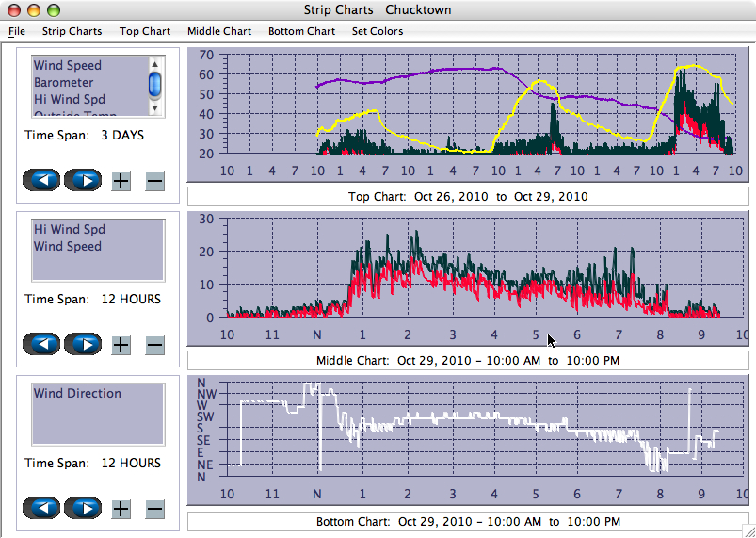This screenshot has height=538, width=756.
Task: Open the Middle Chart menu
Action: coord(219,31)
